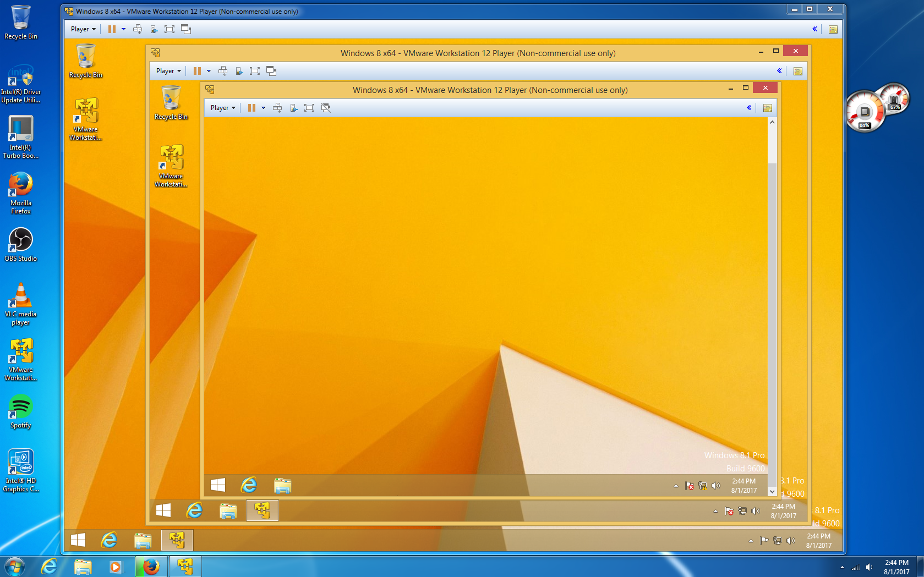Screen dimensions: 924x577
Task: Collapse toolbar chevron in innermost VMware window
Action: tap(749, 108)
